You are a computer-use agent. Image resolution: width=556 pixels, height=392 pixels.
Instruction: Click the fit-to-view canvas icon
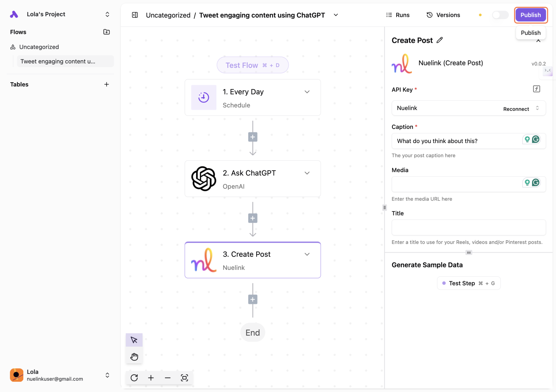(184, 378)
